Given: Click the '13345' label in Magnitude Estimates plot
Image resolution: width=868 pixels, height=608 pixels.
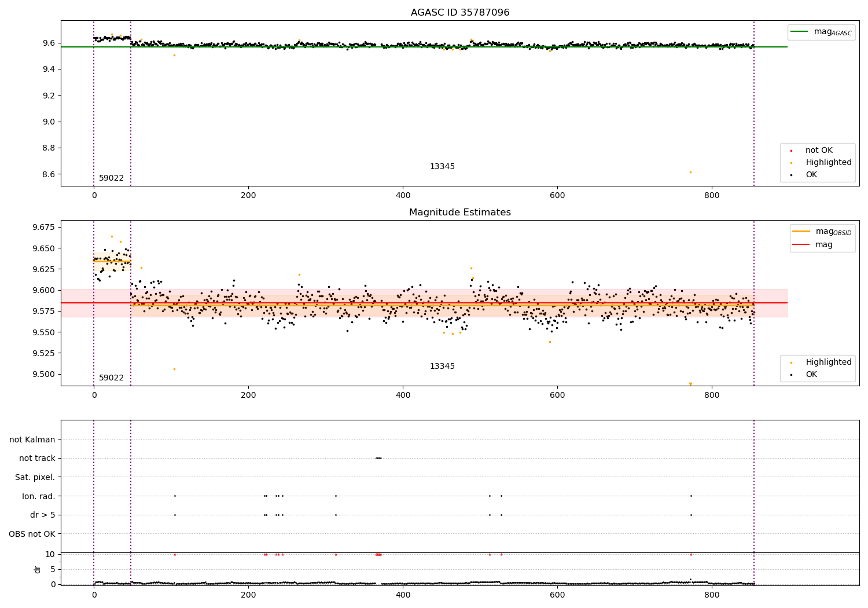Looking at the screenshot, I should (x=442, y=367).
